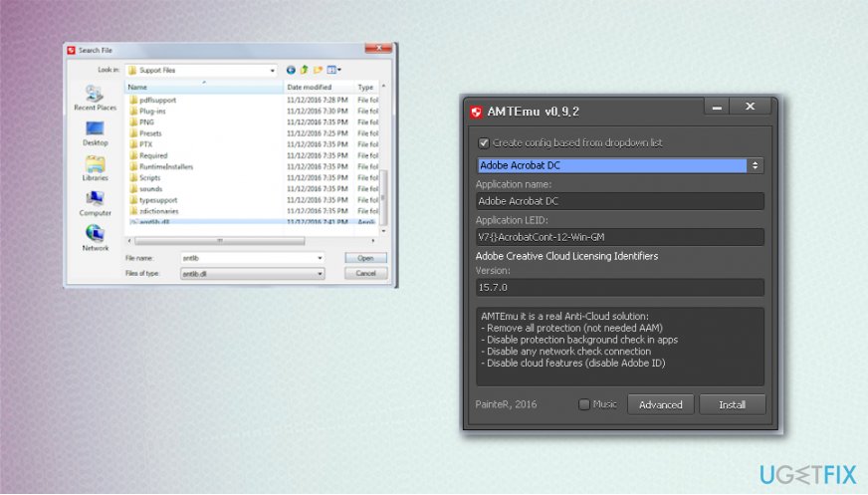
Task: Enable the Music checkbox in AMTEmu
Action: 584,404
